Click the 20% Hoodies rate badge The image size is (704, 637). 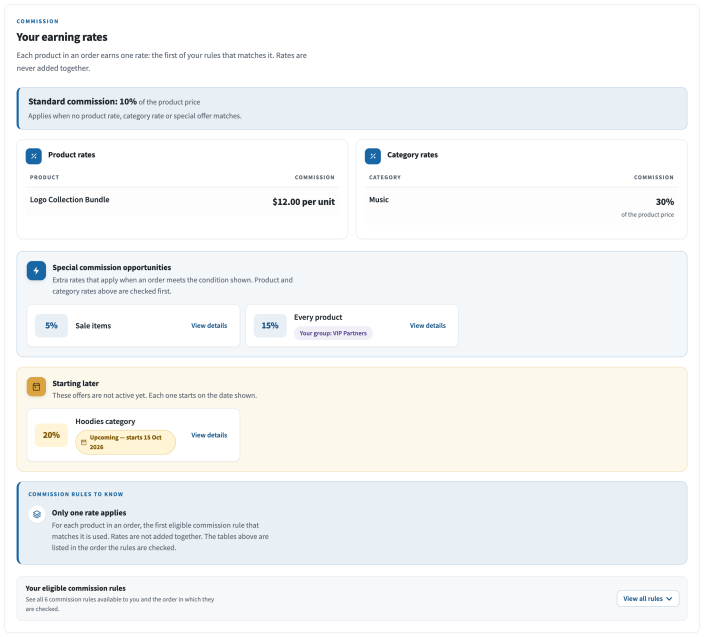coord(51,435)
